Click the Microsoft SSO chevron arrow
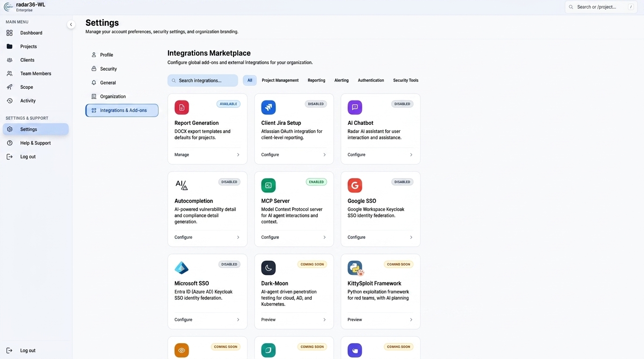 coord(238,320)
